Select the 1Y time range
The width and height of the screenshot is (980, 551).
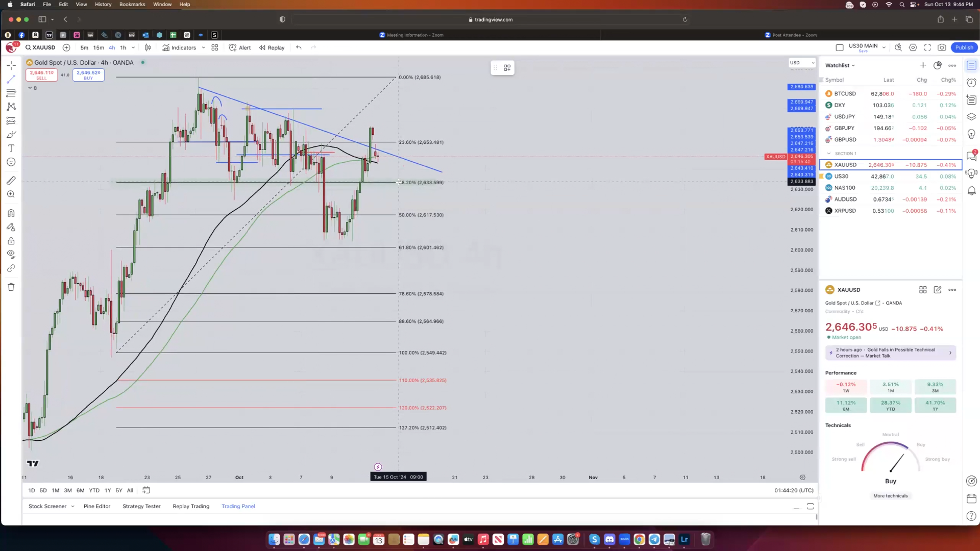tap(108, 490)
